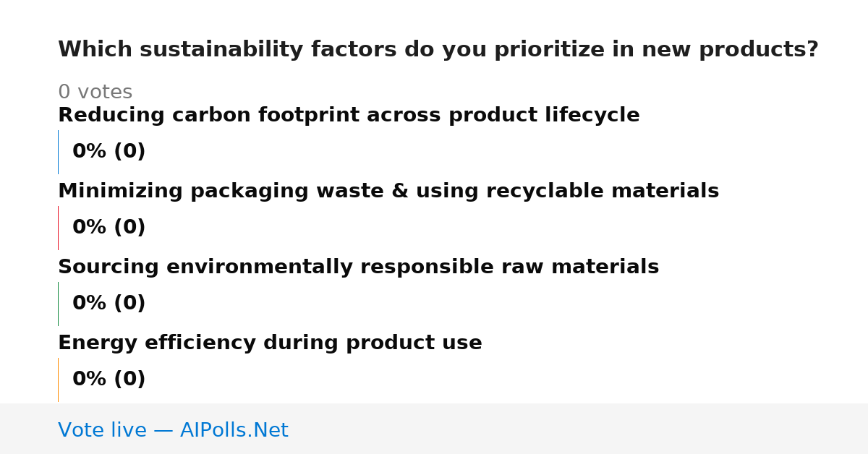Image resolution: width=868 pixels, height=454 pixels.
Task: Click 0% (0) result under raw materials
Action: 109,304
